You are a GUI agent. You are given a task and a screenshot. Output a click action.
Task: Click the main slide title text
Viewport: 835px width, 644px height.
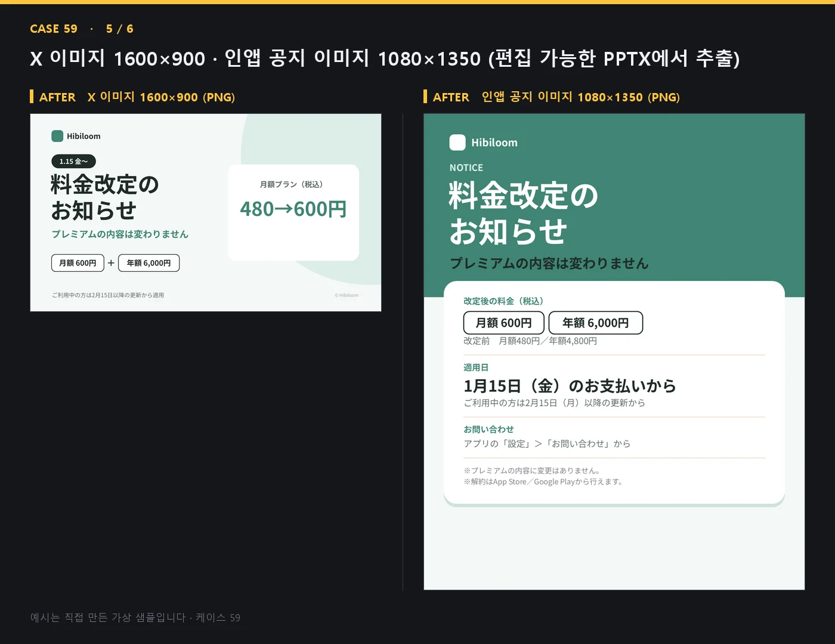(x=385, y=58)
